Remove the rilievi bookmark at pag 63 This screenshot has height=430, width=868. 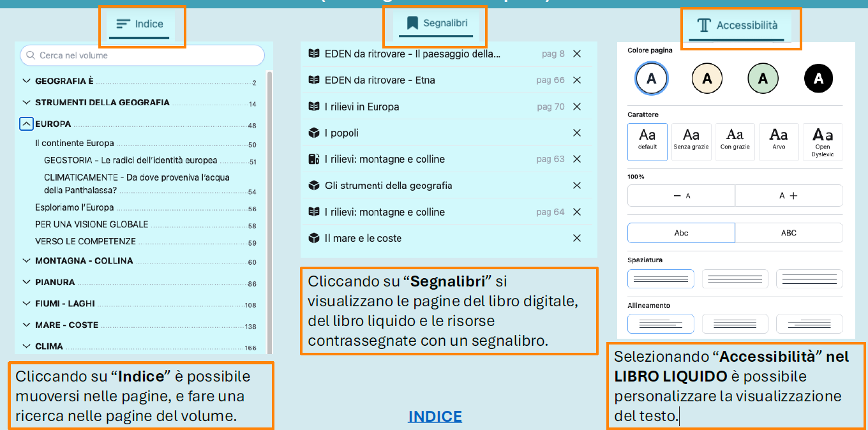(x=577, y=159)
